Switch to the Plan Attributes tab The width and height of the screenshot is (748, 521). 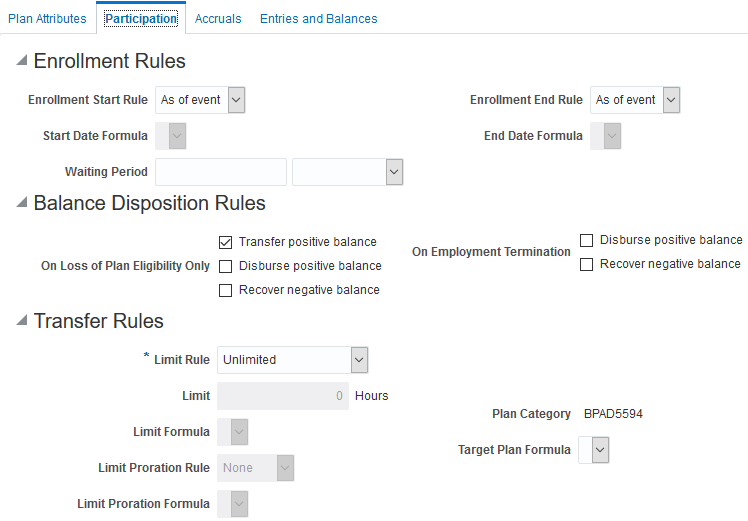tap(47, 19)
